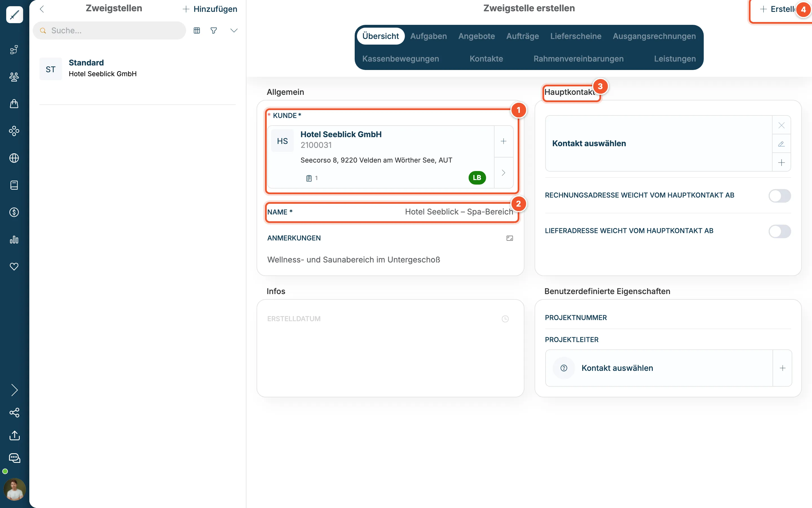Screen dimensions: 812x508
Task: Open the shopping bag sidebar icon
Action: [14, 104]
